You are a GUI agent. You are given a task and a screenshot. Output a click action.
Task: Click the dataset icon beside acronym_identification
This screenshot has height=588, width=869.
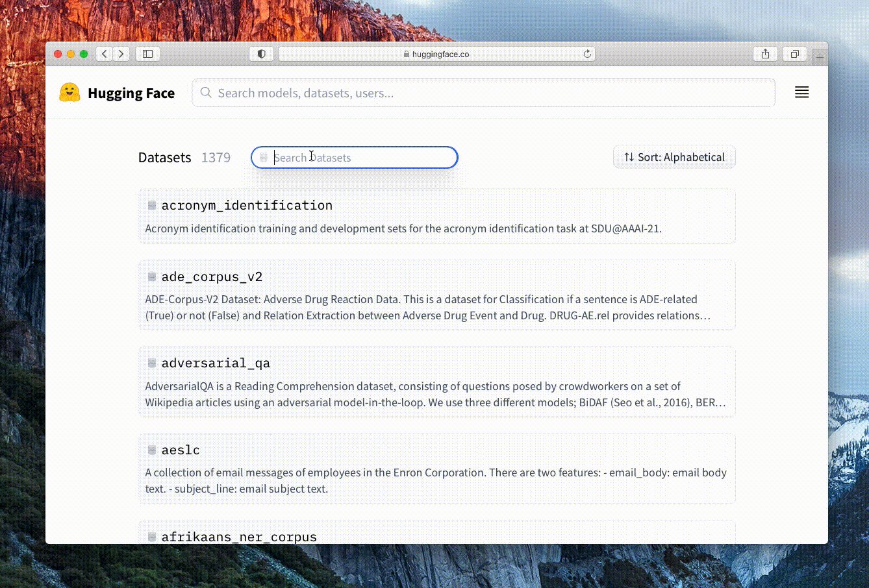[151, 204]
